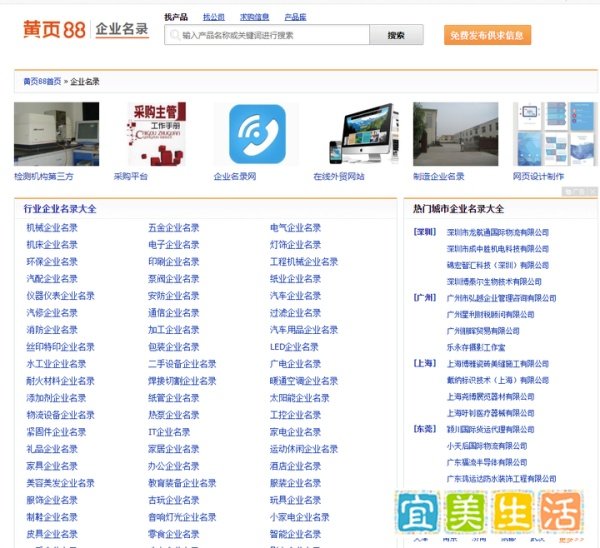Click the orange 免费发布供求信息 button
The width and height of the screenshot is (600, 548).
pyautogui.click(x=487, y=35)
